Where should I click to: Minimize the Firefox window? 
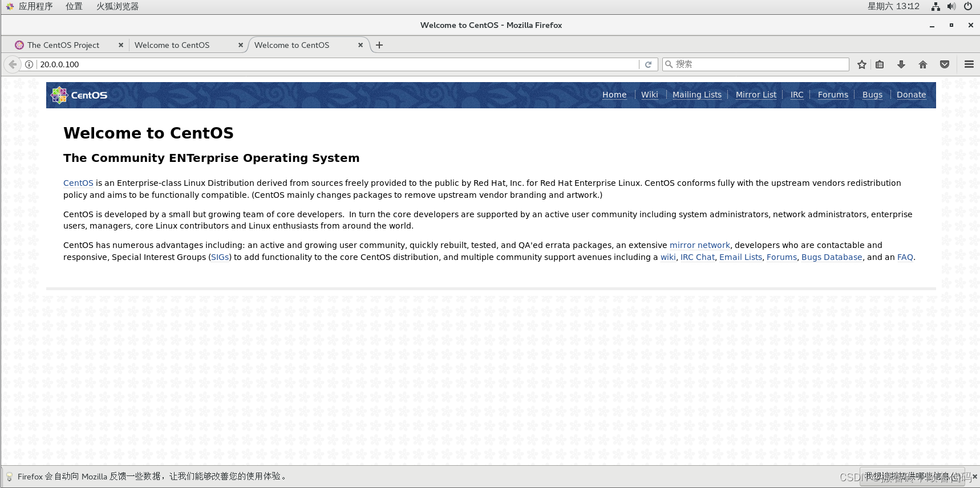pos(932,26)
